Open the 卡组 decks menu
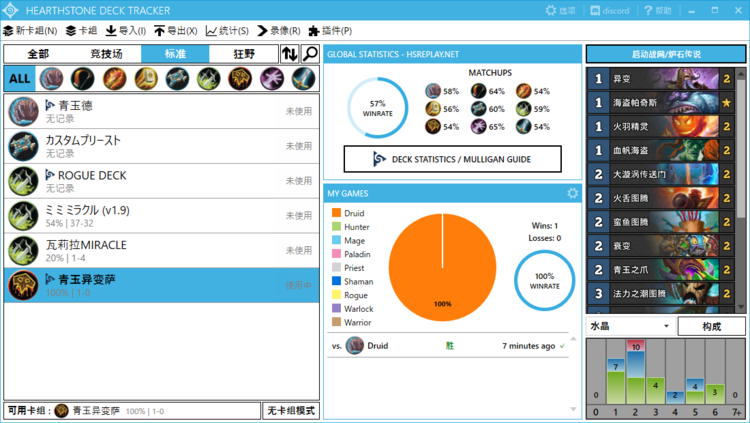Screen dimensions: 750x423 (81, 31)
